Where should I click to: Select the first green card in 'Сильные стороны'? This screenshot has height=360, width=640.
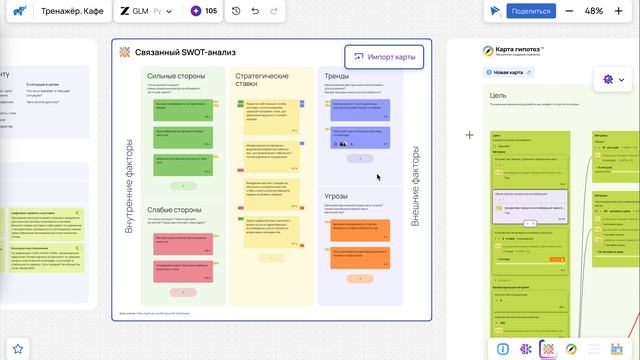(183, 110)
